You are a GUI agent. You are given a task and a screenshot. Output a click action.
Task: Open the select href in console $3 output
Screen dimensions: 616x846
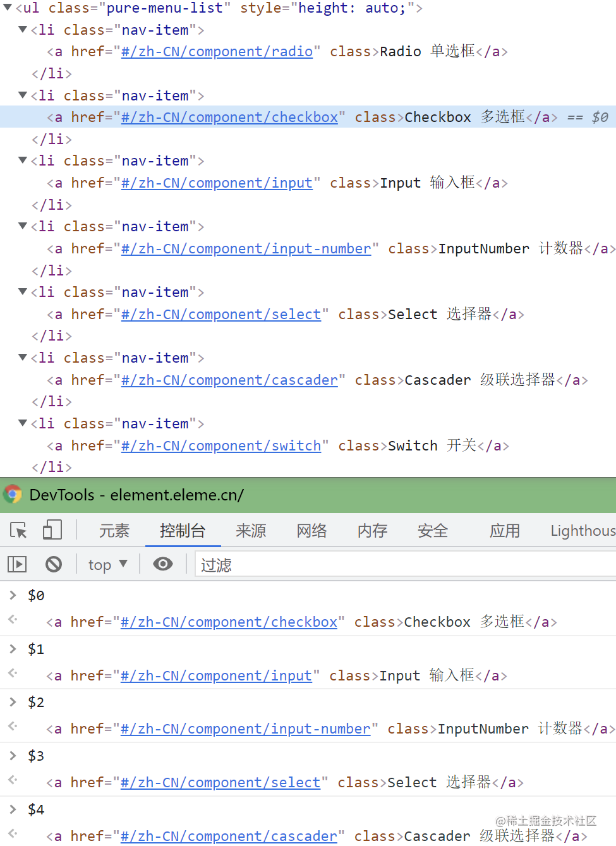[220, 783]
